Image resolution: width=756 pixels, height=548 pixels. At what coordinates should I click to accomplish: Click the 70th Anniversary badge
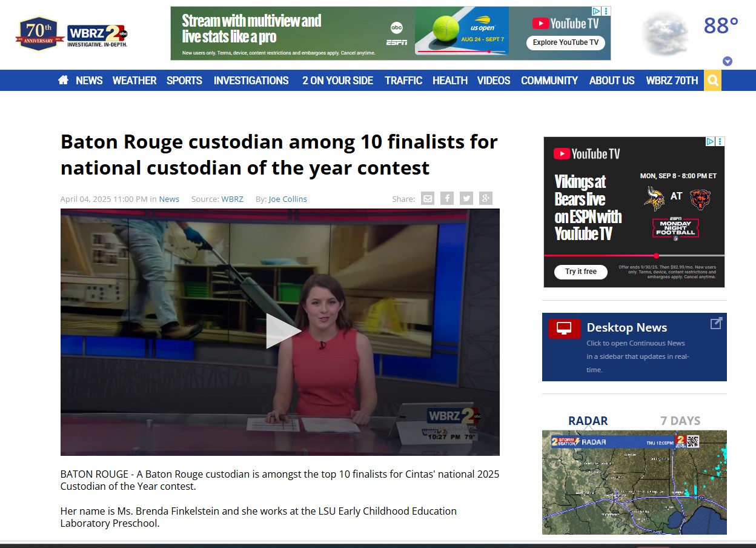pos(39,34)
